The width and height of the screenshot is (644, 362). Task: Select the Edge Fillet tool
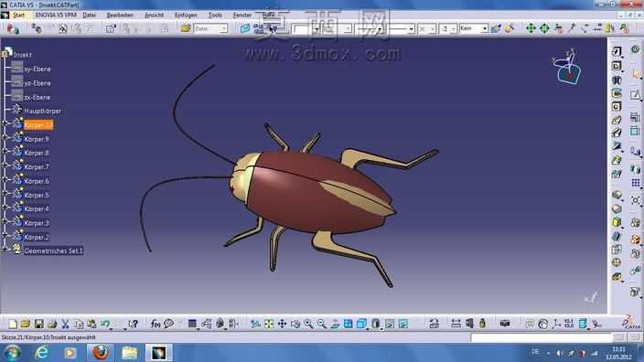[617, 195]
